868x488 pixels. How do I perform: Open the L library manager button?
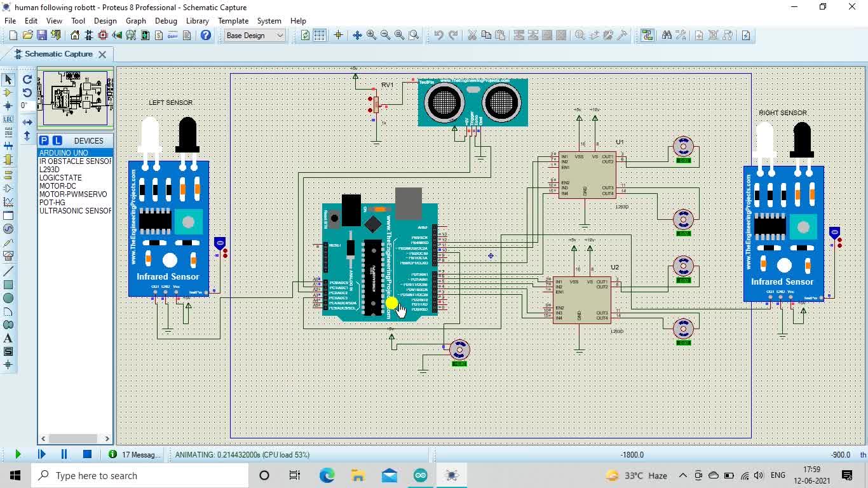[57, 140]
